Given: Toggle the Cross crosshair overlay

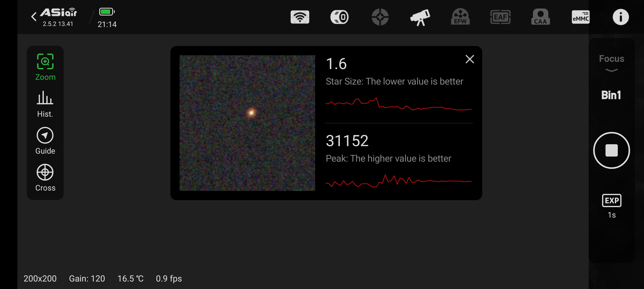Looking at the screenshot, I should click(45, 178).
